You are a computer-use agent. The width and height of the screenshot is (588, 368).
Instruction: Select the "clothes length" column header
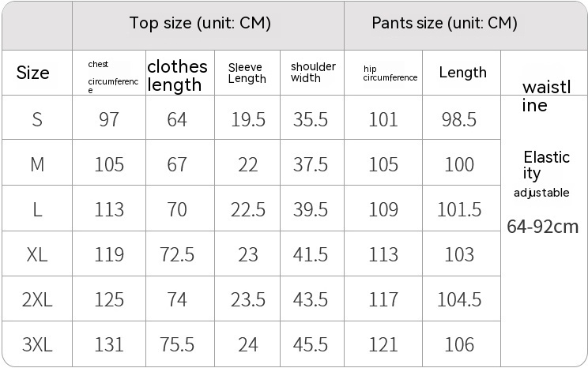[177, 75]
